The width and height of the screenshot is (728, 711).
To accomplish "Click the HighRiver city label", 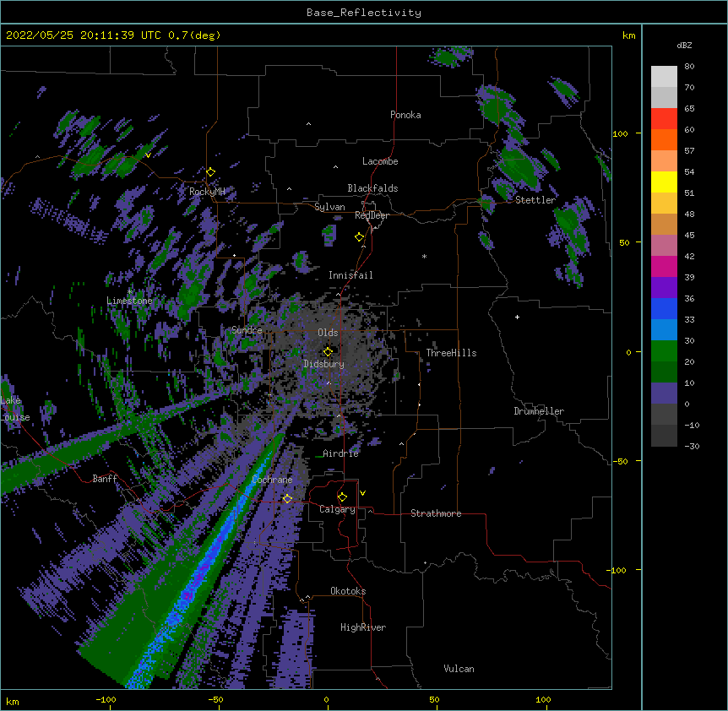I will click(363, 627).
